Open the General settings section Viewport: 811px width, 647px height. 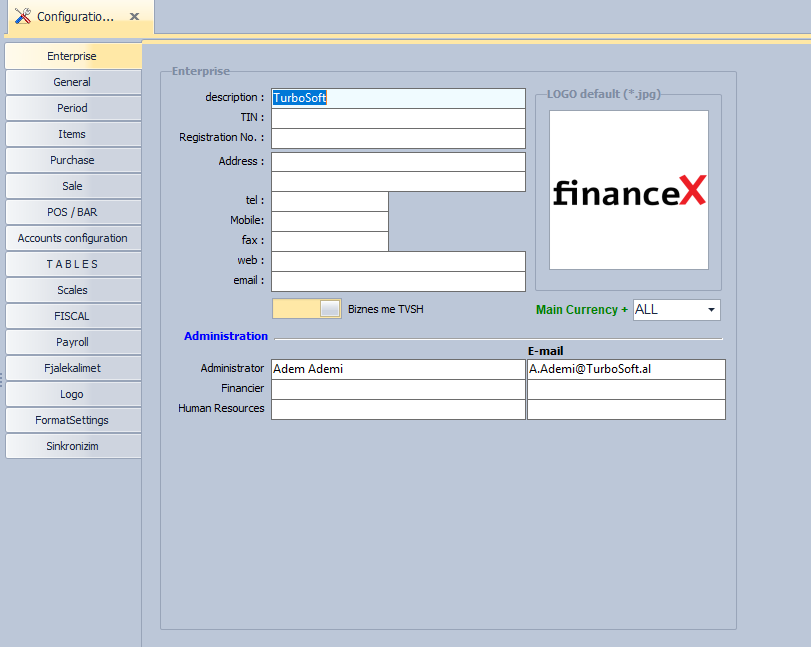tap(72, 82)
